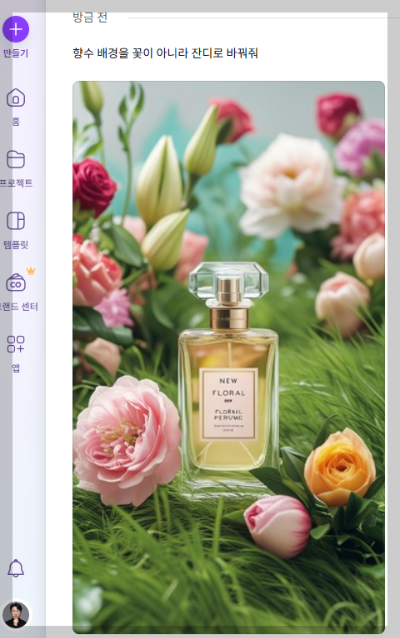Open the 홈 (Home) sidebar icon
Image resolution: width=400 pixels, height=638 pixels.
[x=15, y=98]
